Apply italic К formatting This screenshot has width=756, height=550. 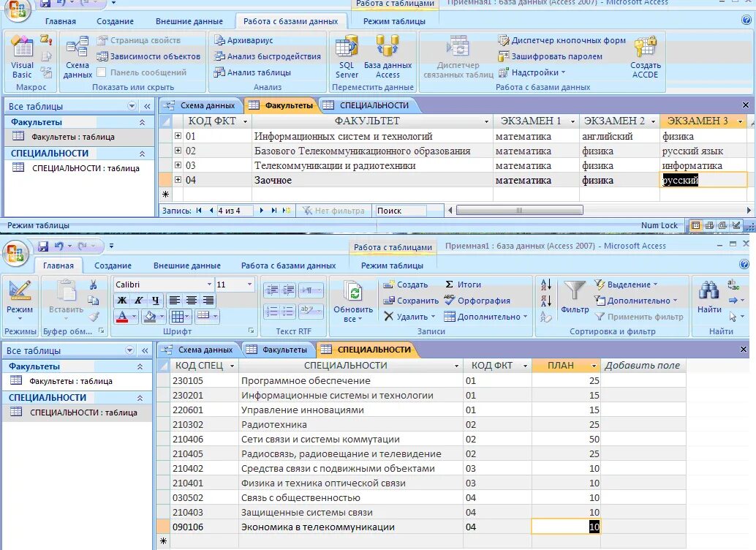(x=138, y=300)
